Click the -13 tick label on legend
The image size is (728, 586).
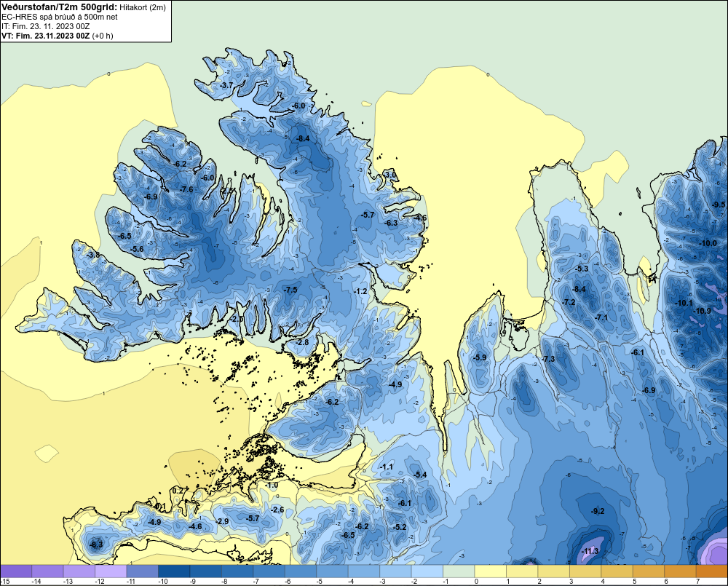(68, 582)
